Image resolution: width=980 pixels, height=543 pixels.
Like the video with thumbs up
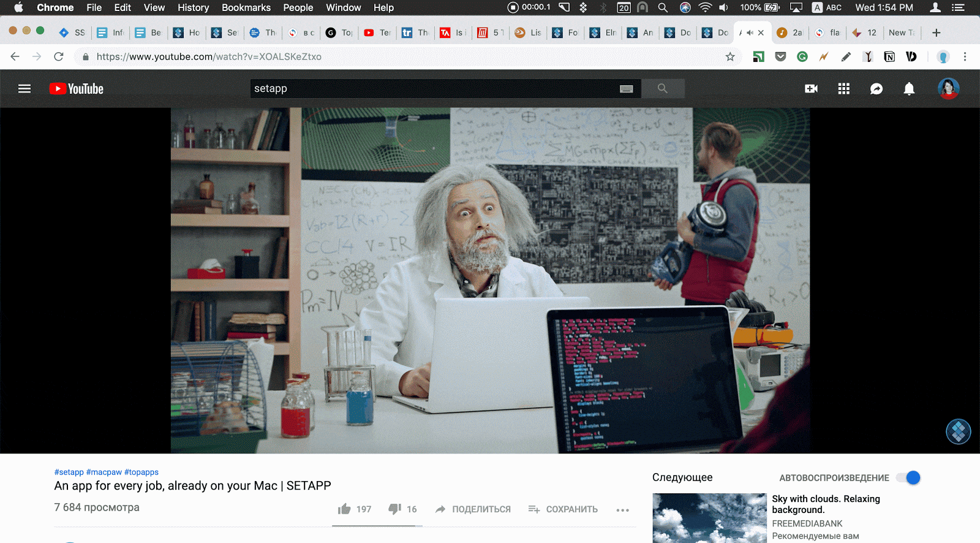(344, 509)
